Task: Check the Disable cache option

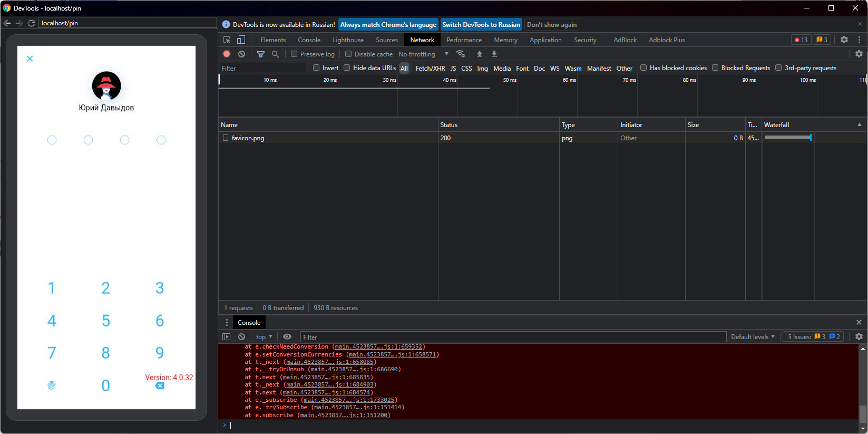Action: pos(348,54)
